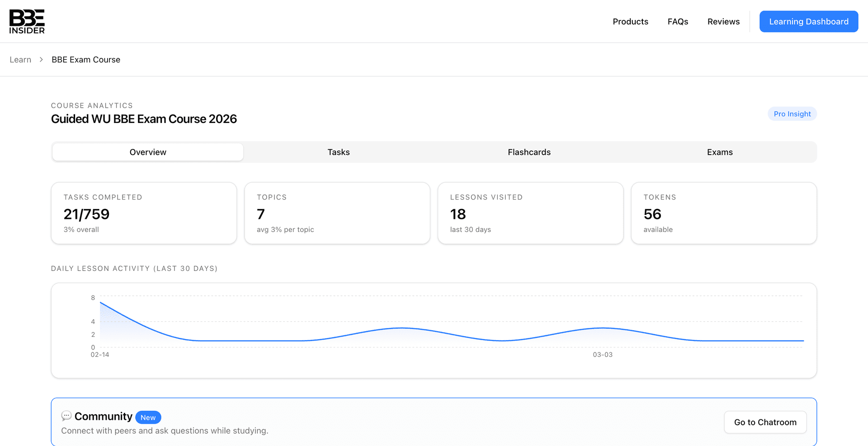Click the Tokens available card

pos(724,213)
